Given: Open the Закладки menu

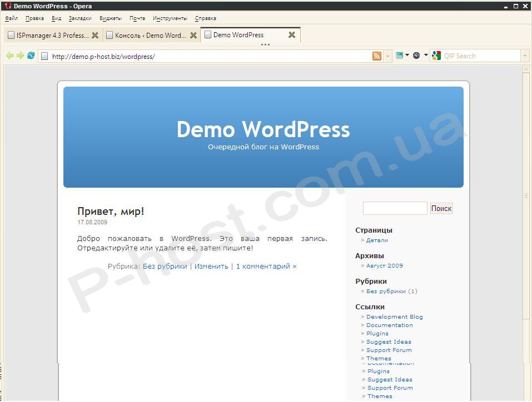Looking at the screenshot, I should point(80,18).
